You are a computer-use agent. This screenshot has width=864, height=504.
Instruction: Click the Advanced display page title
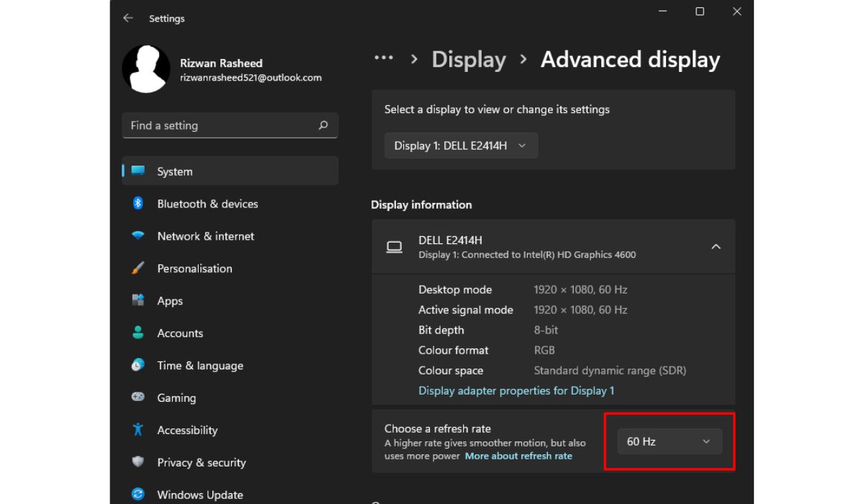(630, 60)
